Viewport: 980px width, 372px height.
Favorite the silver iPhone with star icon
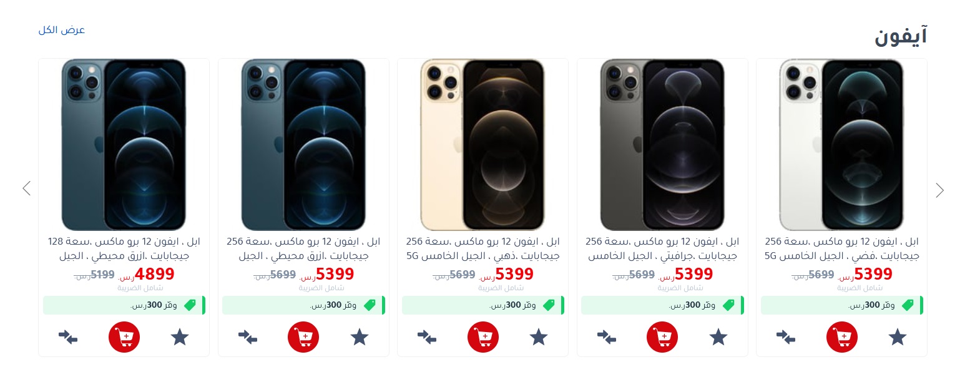pos(898,337)
